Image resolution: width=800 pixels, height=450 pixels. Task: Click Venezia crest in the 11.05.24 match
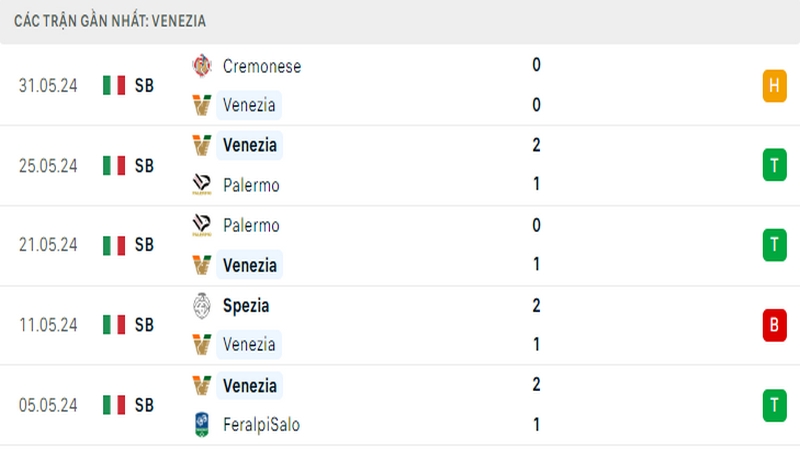pyautogui.click(x=202, y=344)
